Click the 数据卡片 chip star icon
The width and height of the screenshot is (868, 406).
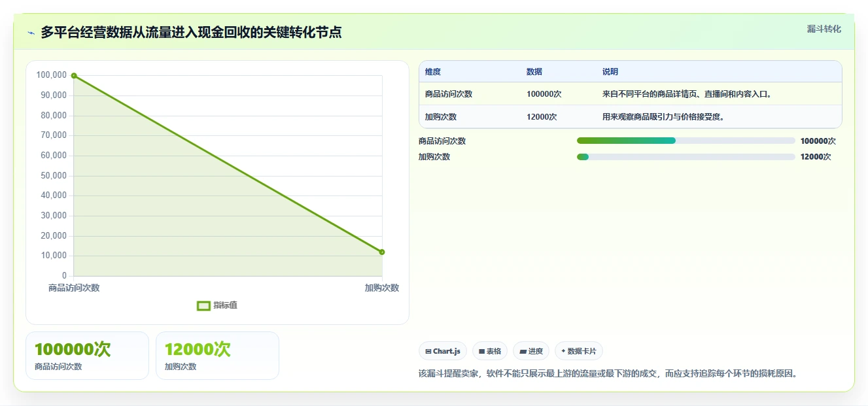coord(563,351)
